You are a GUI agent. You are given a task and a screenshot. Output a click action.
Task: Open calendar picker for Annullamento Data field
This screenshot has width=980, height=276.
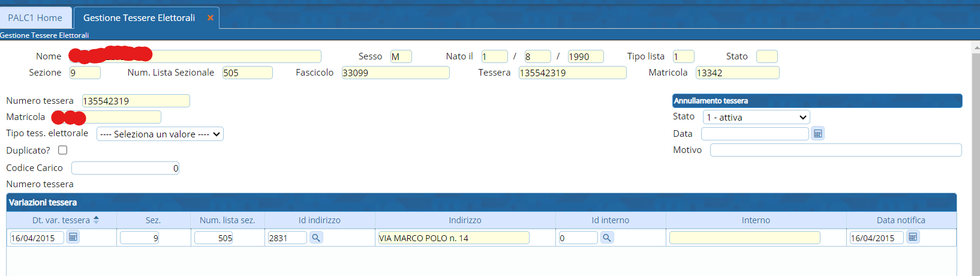tap(817, 134)
